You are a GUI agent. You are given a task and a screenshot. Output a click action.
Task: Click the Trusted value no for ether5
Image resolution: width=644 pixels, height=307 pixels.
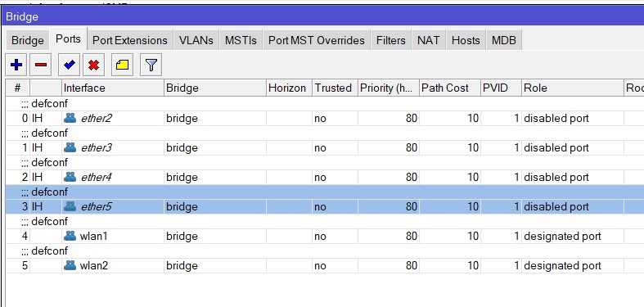[320, 207]
